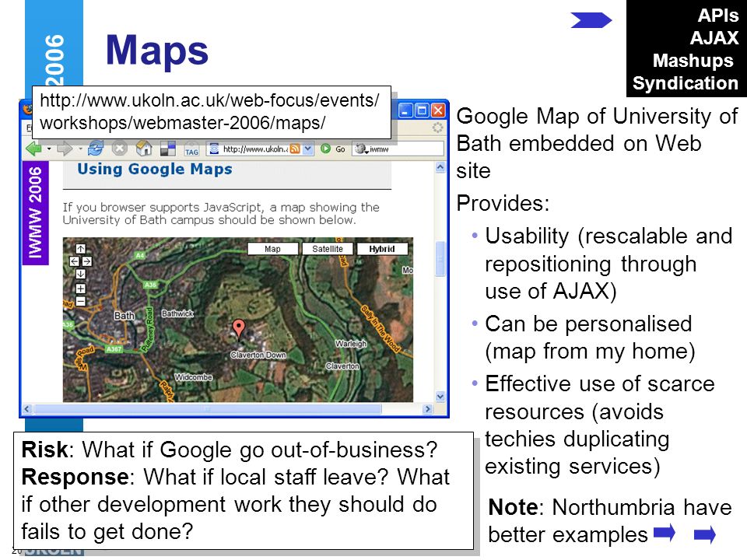This screenshot has width=747, height=560.
Task: Go to the browser Home page icon
Action: (x=144, y=149)
